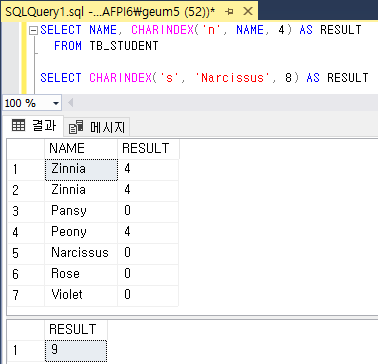The height and width of the screenshot is (364, 378).
Task: Click the result value 0 for Rose
Action: 148,275
